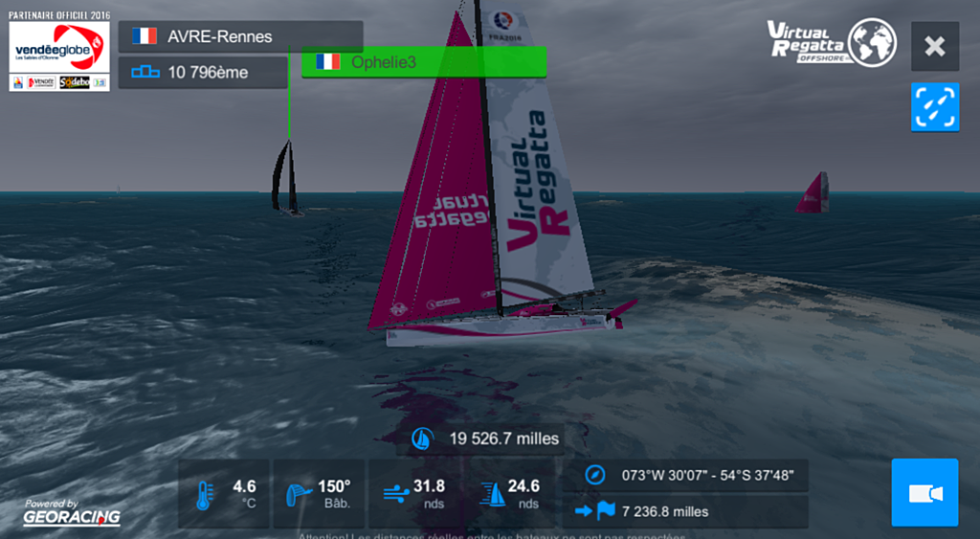Image resolution: width=980 pixels, height=539 pixels.
Task: Click the sail angle 150° Bâb. icon
Action: coord(299,495)
